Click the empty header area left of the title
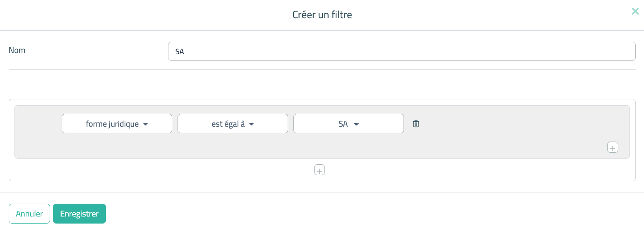 click(x=124, y=15)
